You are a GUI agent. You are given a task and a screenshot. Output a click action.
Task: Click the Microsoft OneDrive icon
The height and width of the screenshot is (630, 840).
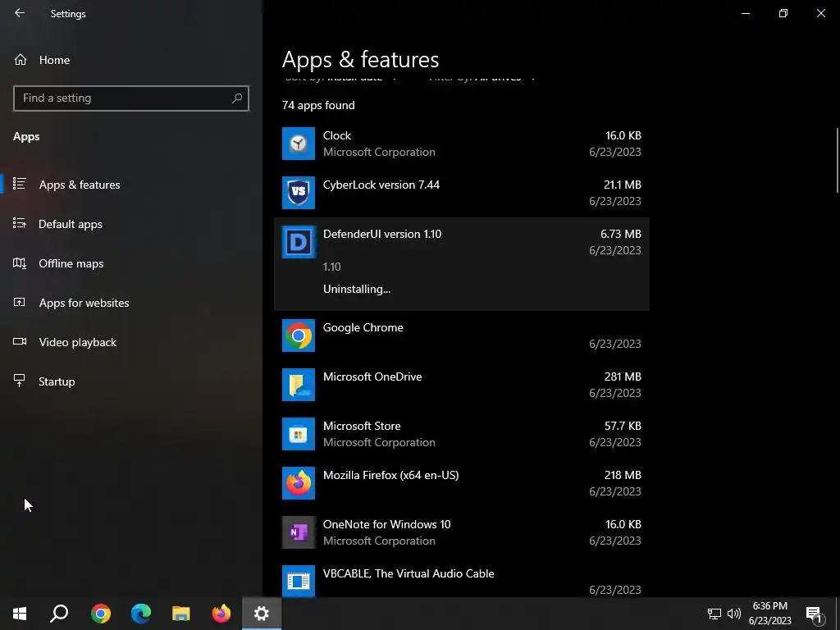[299, 385]
